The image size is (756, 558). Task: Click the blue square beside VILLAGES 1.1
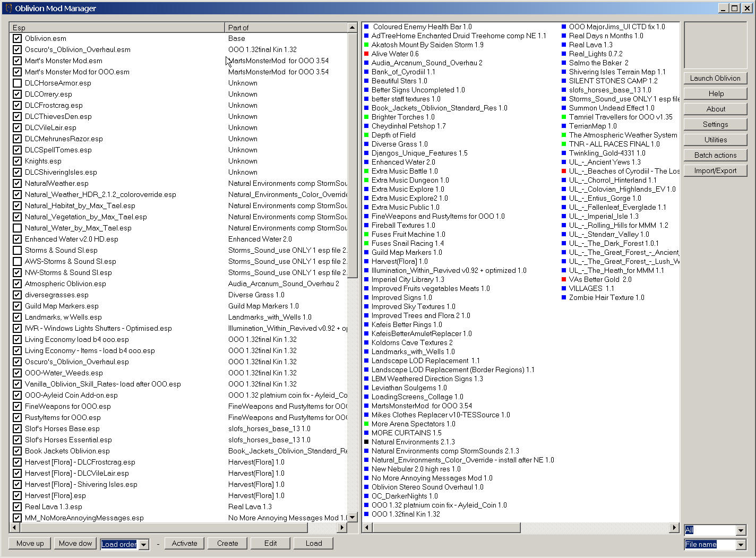[x=564, y=288]
